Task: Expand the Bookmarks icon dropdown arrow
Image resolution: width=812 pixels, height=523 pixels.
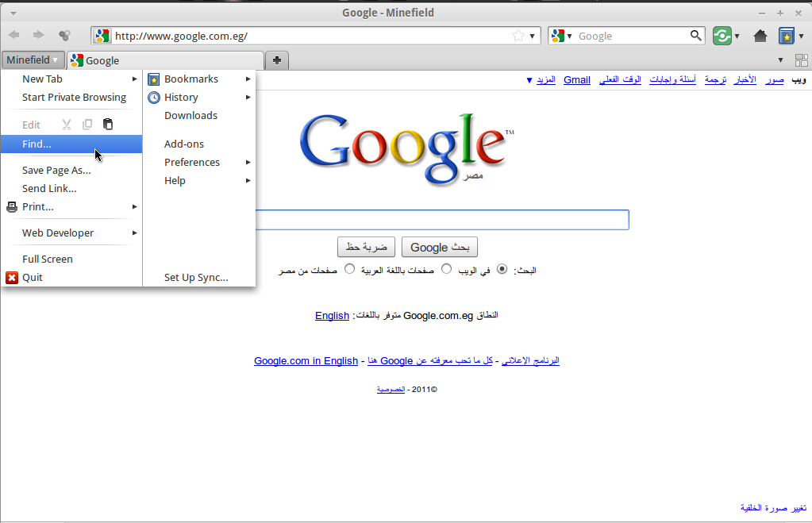Action: pos(801,37)
